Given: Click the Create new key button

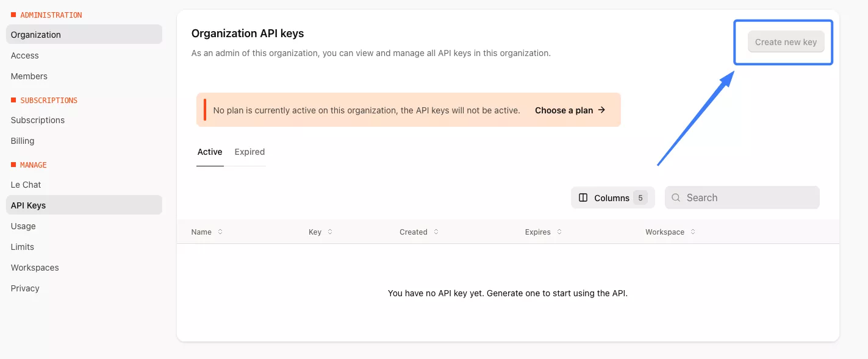Looking at the screenshot, I should coord(786,42).
